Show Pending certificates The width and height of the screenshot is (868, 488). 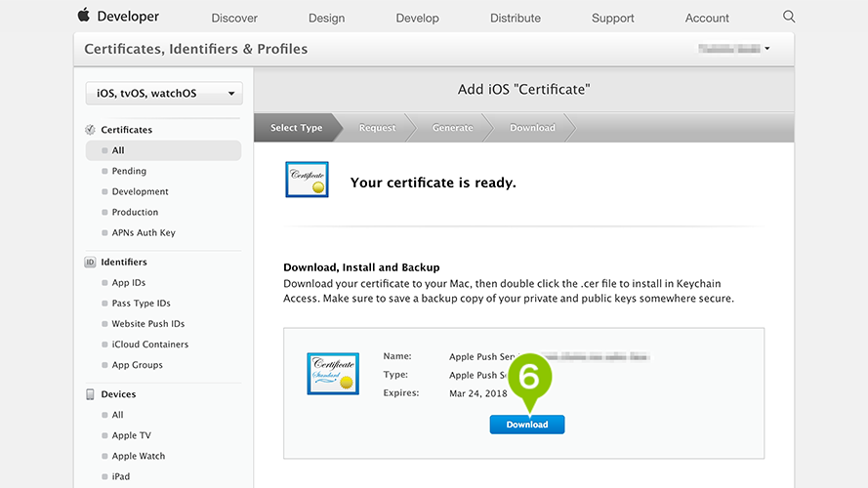click(x=129, y=171)
